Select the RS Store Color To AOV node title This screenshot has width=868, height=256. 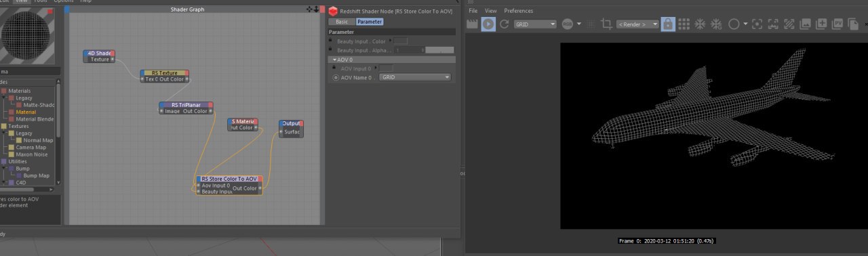tap(229, 179)
